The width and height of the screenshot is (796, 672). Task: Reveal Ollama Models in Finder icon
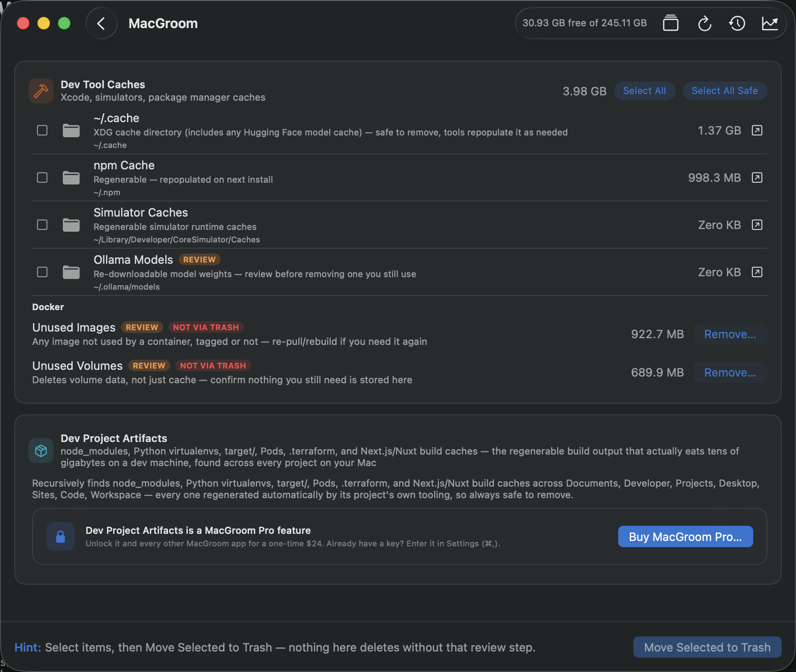[x=757, y=272]
